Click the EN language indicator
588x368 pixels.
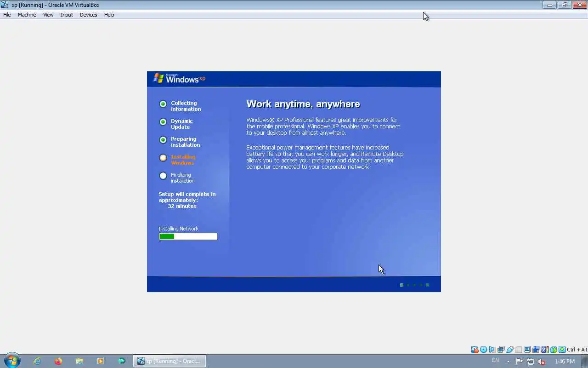coord(495,361)
